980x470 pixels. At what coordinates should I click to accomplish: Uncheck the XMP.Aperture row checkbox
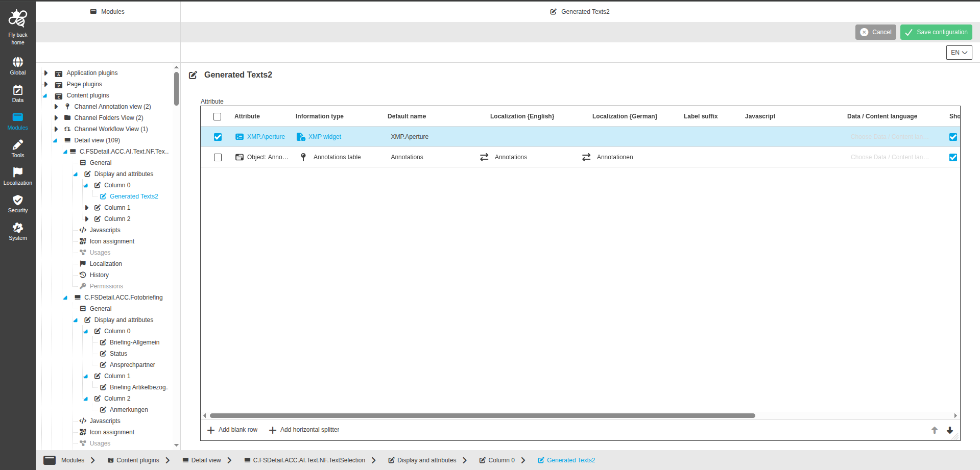coord(218,137)
